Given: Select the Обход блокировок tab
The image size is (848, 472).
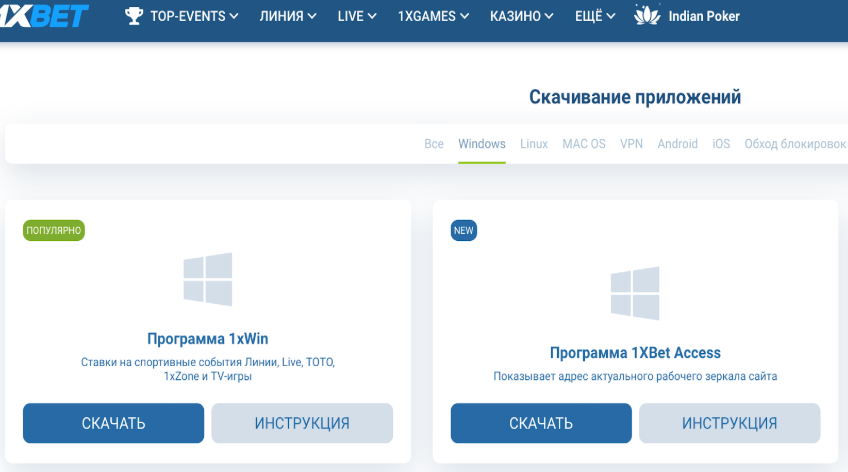Looking at the screenshot, I should 795,144.
